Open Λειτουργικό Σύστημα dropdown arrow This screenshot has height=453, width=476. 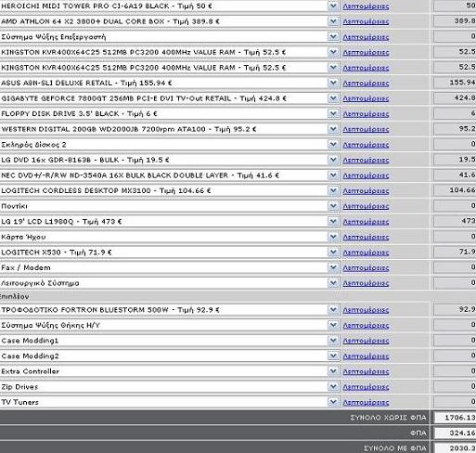333,283
